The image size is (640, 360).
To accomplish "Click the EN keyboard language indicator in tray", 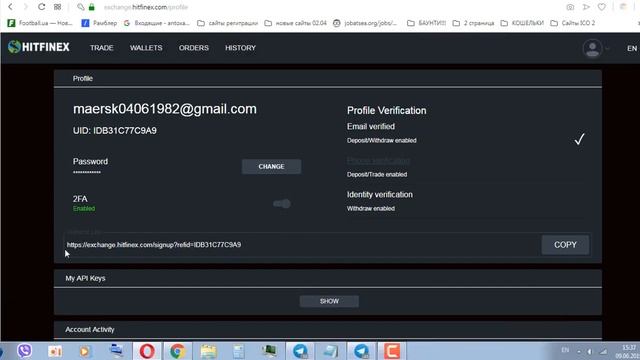I will coord(565,350).
